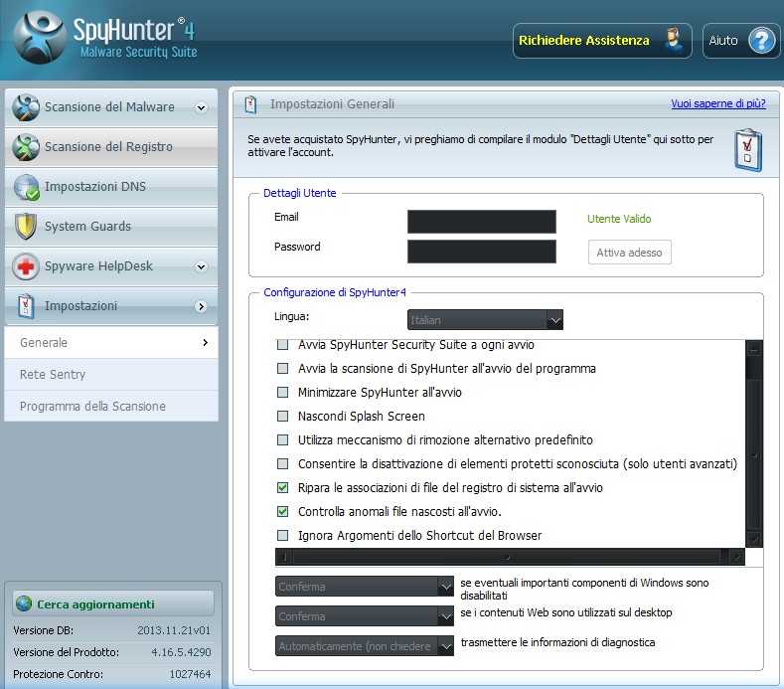Select Programma della Scansione submenu item
The image size is (784, 689).
pyautogui.click(x=111, y=406)
